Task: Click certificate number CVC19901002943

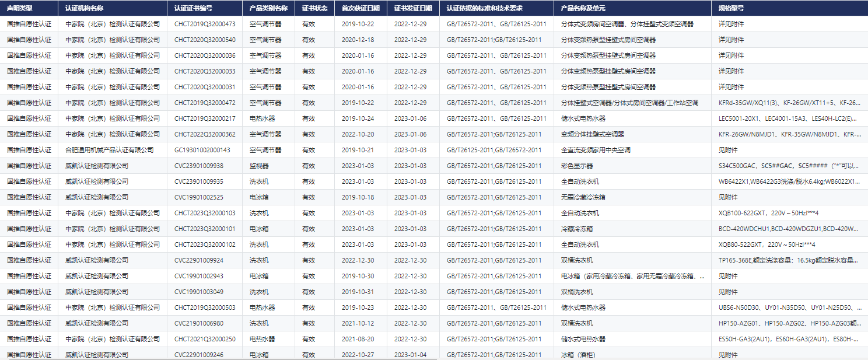Action: [198, 276]
